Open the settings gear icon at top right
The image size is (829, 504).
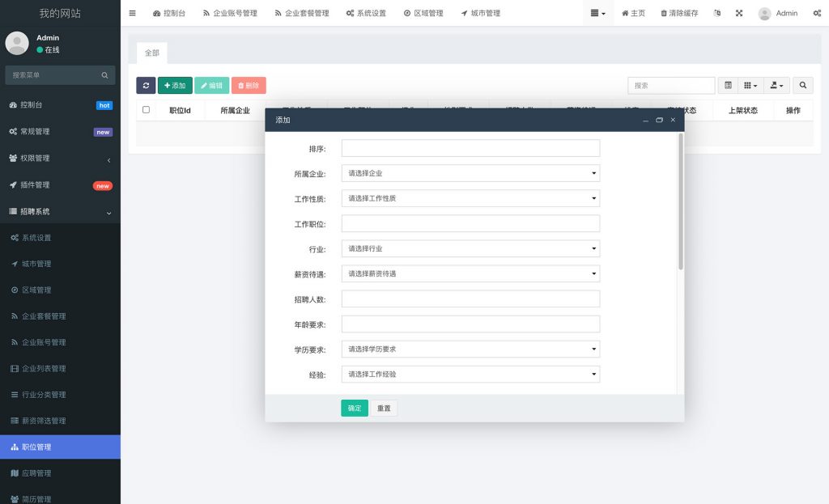click(x=818, y=13)
